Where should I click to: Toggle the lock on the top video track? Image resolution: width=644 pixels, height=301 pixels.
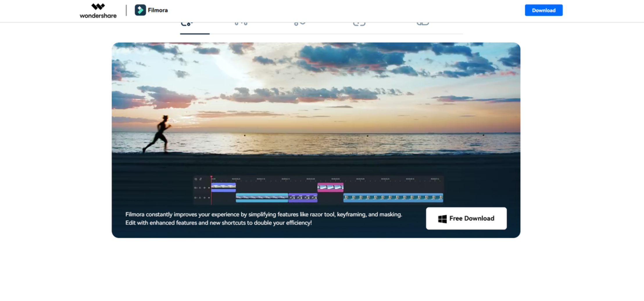(200, 188)
